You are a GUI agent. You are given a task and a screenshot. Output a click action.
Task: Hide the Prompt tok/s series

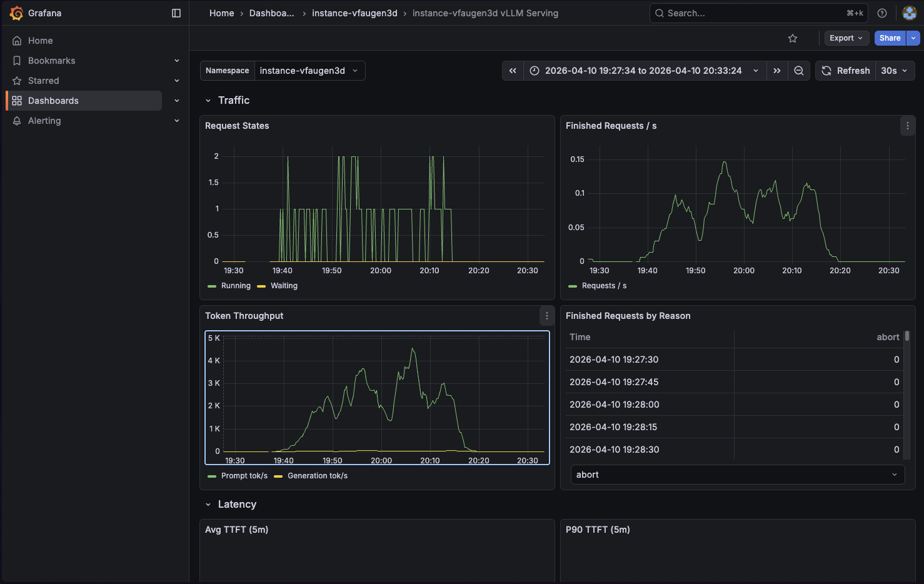244,475
